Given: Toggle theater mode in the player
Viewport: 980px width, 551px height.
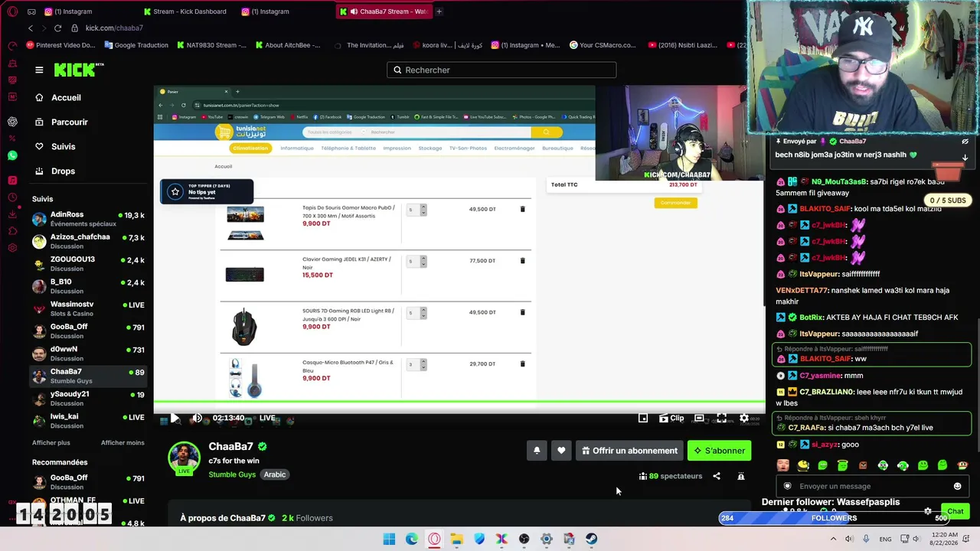Looking at the screenshot, I should 699,418.
